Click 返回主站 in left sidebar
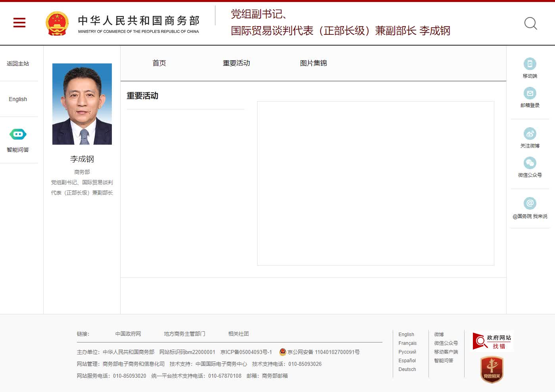The image size is (555, 392). pyautogui.click(x=18, y=64)
